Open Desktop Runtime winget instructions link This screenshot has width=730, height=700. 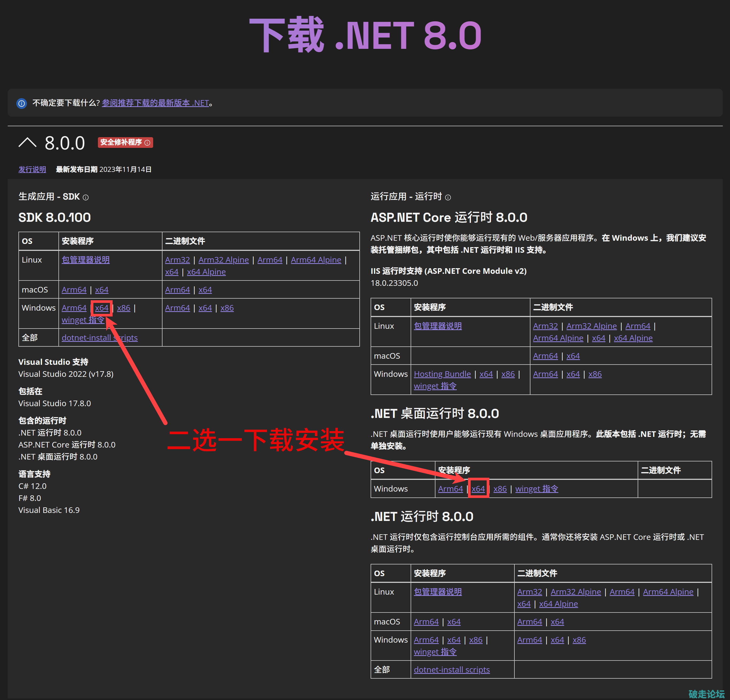pyautogui.click(x=537, y=489)
